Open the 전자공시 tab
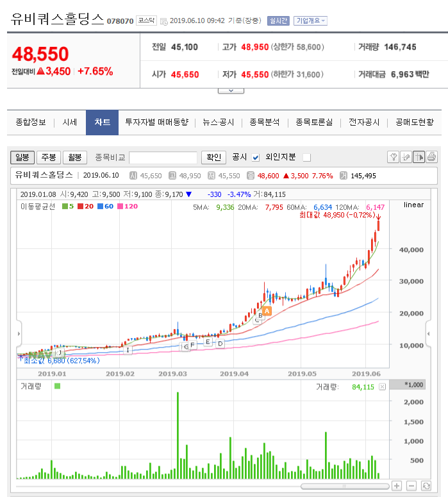Screen dimensions: 448x497 (x=364, y=122)
